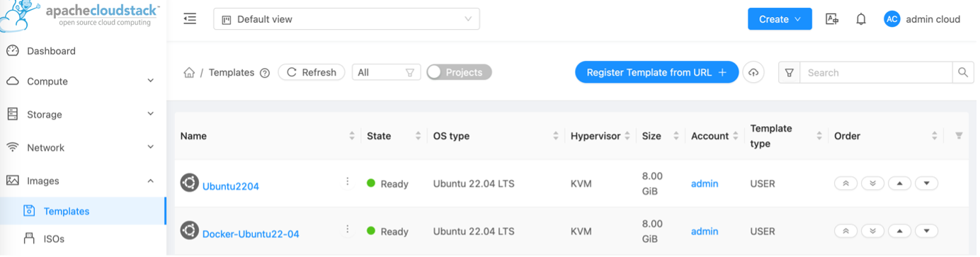Click the home breadcrumb icon
The height and width of the screenshot is (257, 980).
(x=189, y=72)
